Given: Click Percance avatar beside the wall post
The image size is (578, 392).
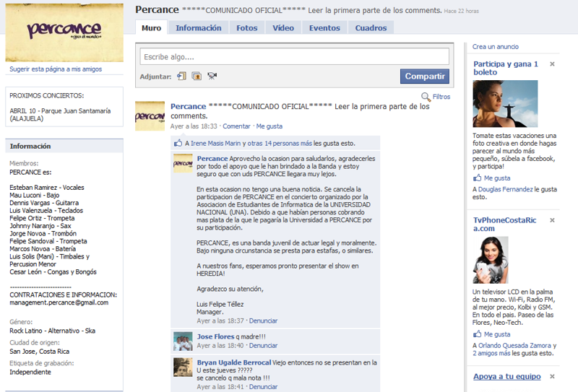Looking at the screenshot, I should pyautogui.click(x=150, y=116).
